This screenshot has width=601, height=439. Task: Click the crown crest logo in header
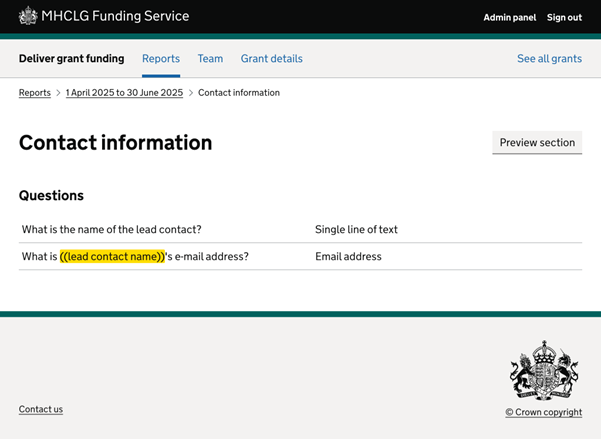[x=28, y=16]
